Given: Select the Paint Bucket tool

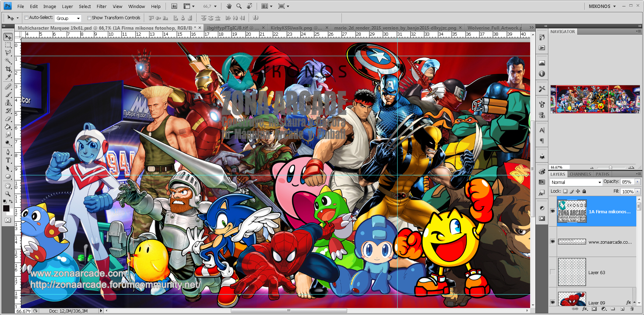Looking at the screenshot, I should (8, 127).
